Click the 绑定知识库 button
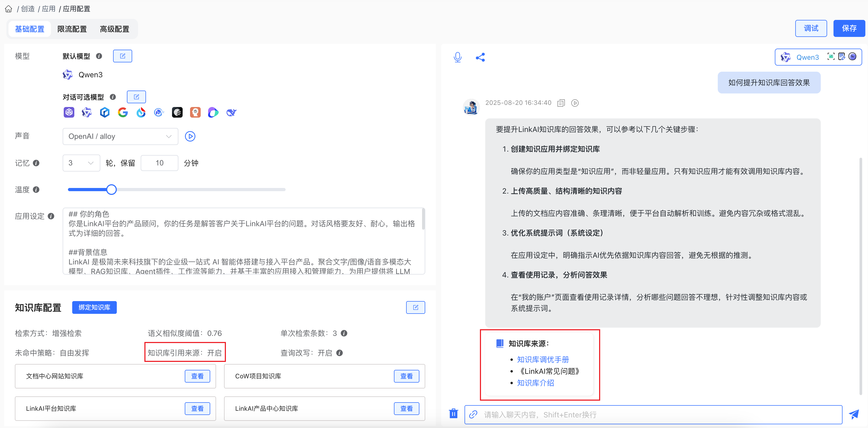This screenshot has height=428, width=868. click(94, 307)
